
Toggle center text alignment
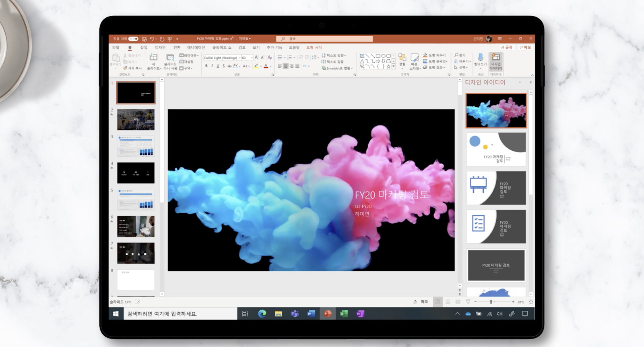coord(285,66)
